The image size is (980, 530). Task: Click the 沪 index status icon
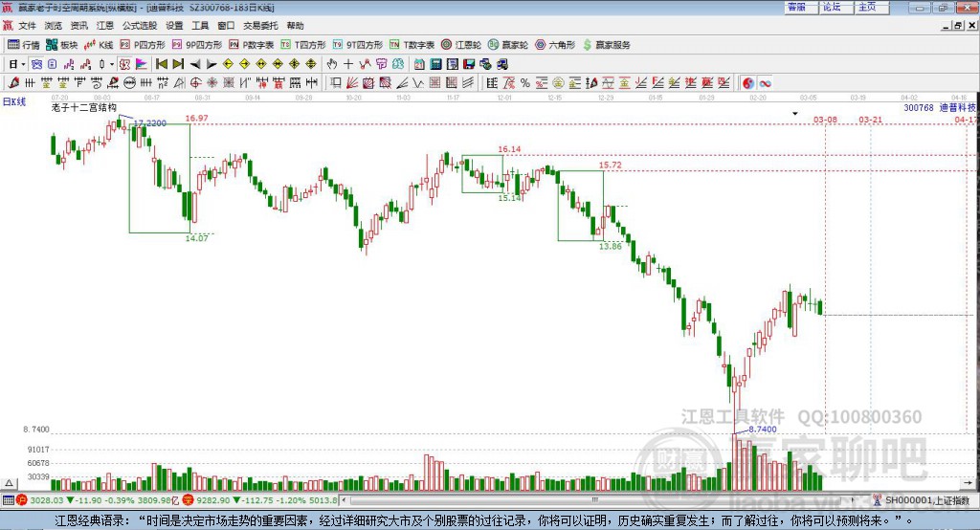[x=22, y=500]
